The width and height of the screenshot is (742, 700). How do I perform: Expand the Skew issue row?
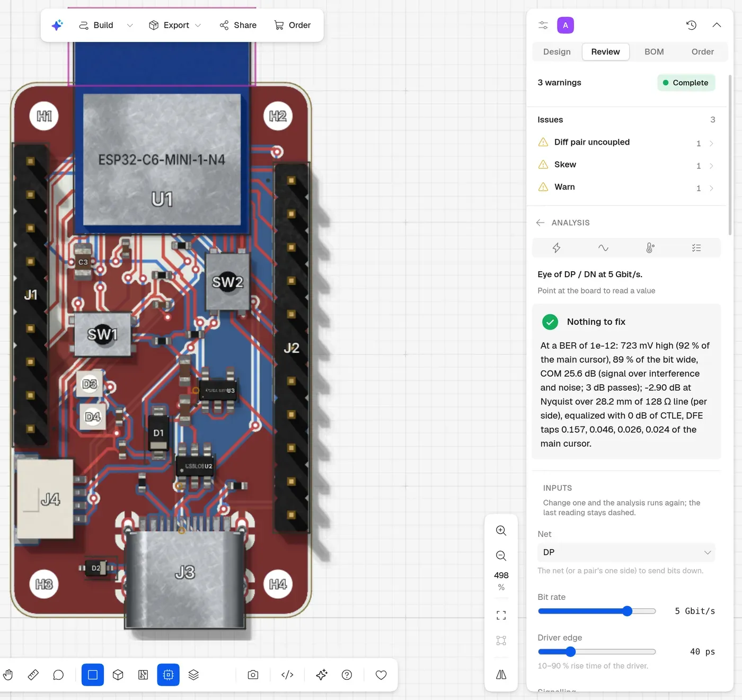(626, 165)
